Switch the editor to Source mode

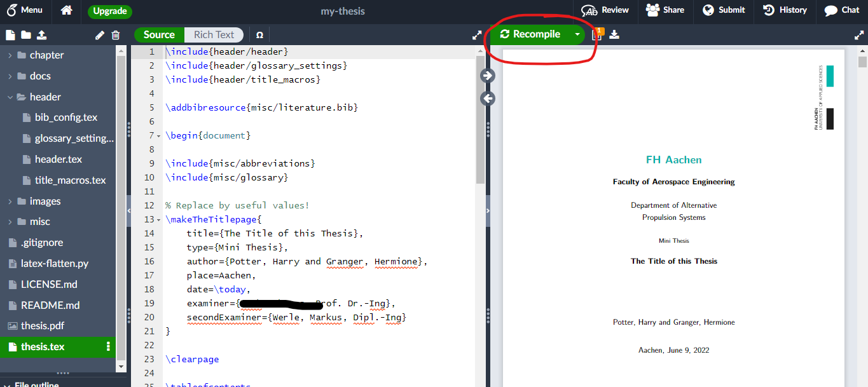point(159,35)
